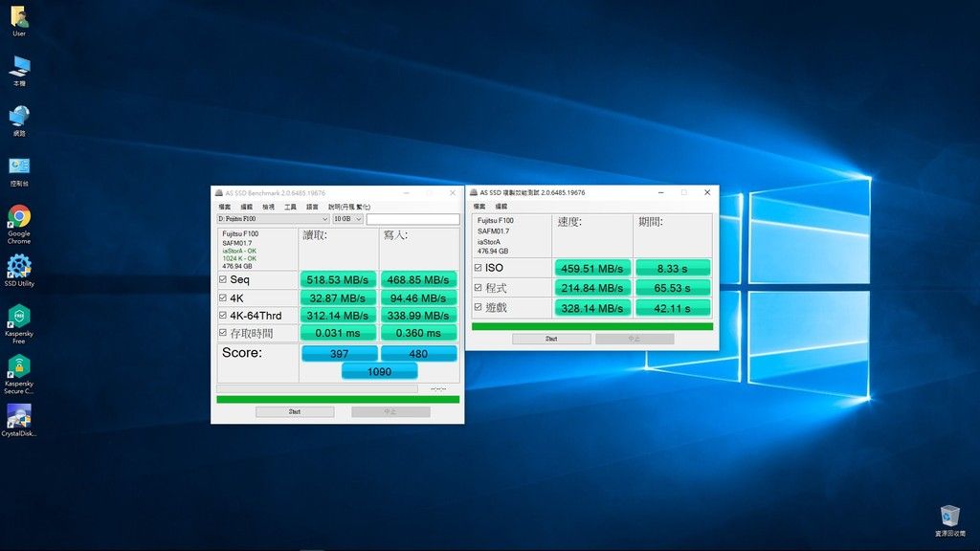Click the 4K-64Thrd read result 312.14 MB/s
This screenshot has width=980, height=551.
[338, 316]
